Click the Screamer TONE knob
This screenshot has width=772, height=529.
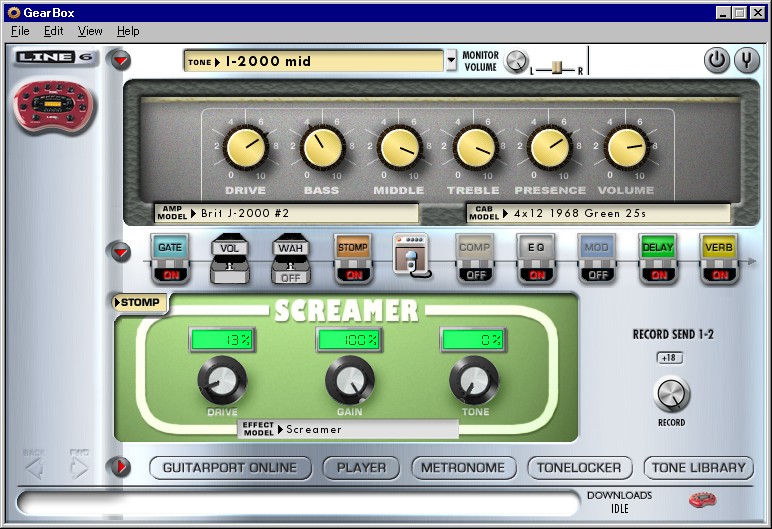tap(474, 380)
